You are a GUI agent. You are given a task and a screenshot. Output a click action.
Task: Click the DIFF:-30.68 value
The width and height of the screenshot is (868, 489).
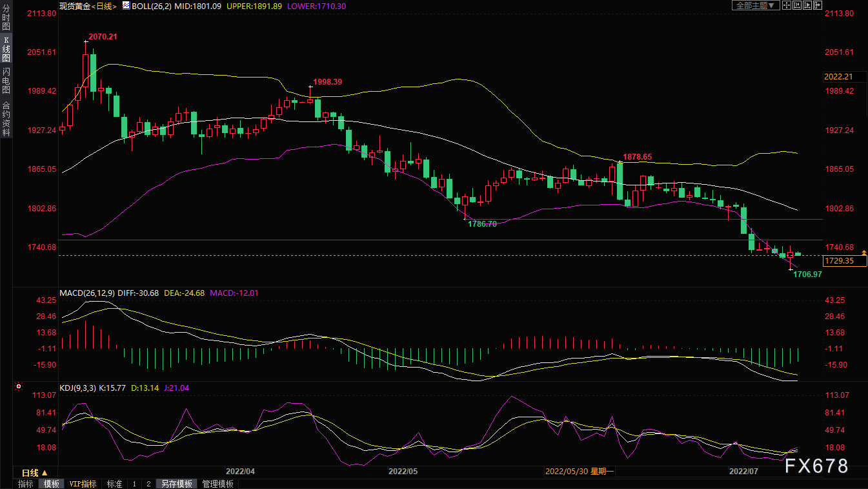coord(138,293)
